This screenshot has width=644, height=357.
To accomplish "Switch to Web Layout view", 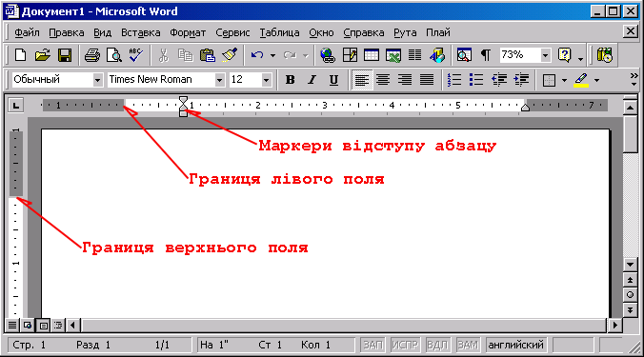I will point(28,326).
